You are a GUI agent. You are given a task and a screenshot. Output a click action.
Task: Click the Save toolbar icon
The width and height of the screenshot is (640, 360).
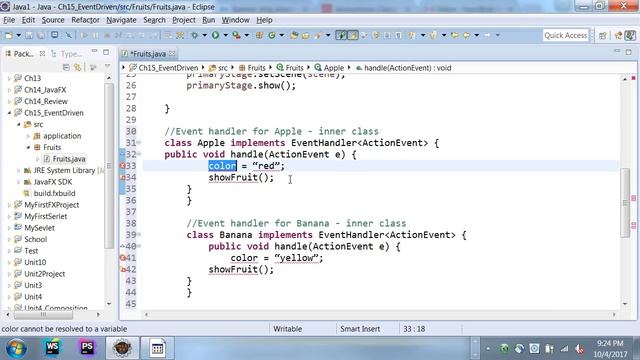(29, 36)
